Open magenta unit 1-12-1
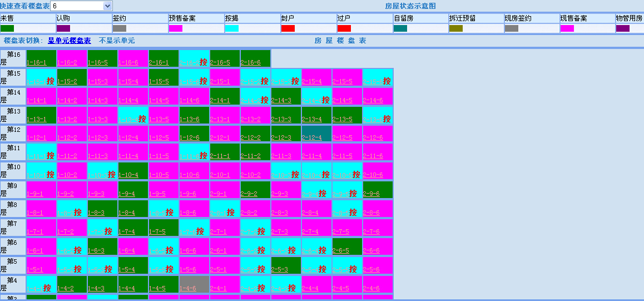Viewport: 644px width, 301px height. click(x=36, y=137)
